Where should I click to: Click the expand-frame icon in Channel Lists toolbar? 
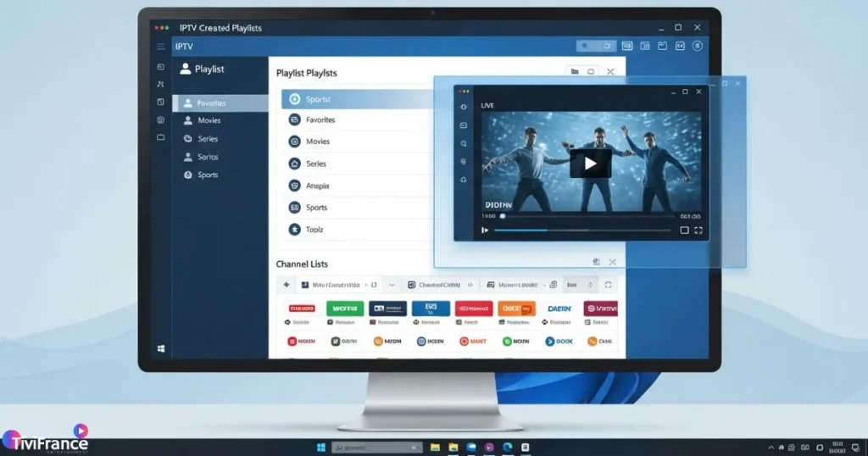[608, 285]
